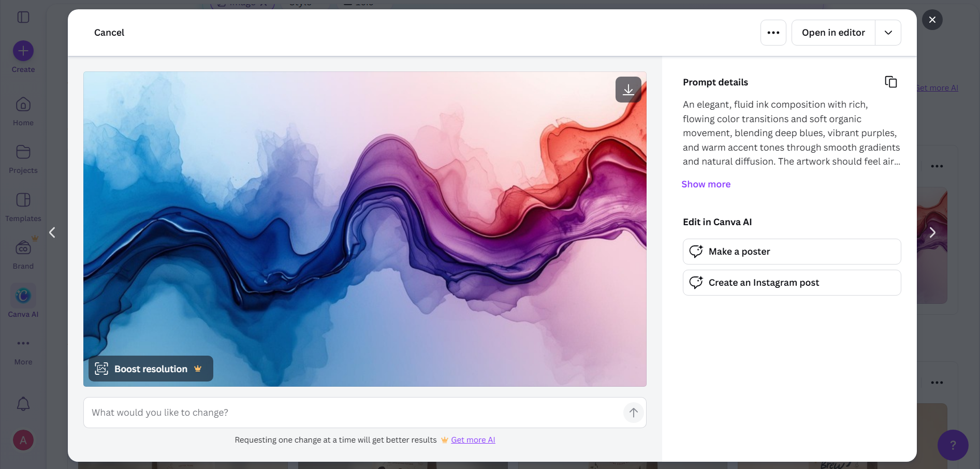Open the help question mark button
Viewport: 980px width, 469px height.
[953, 445]
